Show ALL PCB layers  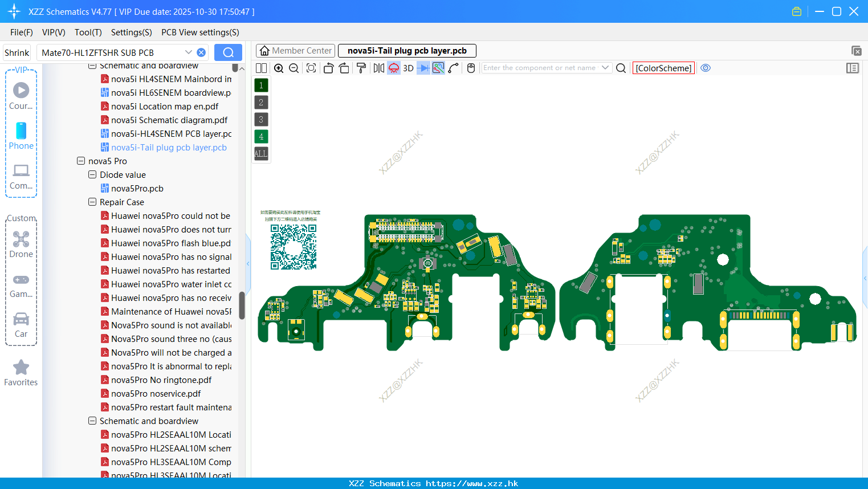[261, 154]
